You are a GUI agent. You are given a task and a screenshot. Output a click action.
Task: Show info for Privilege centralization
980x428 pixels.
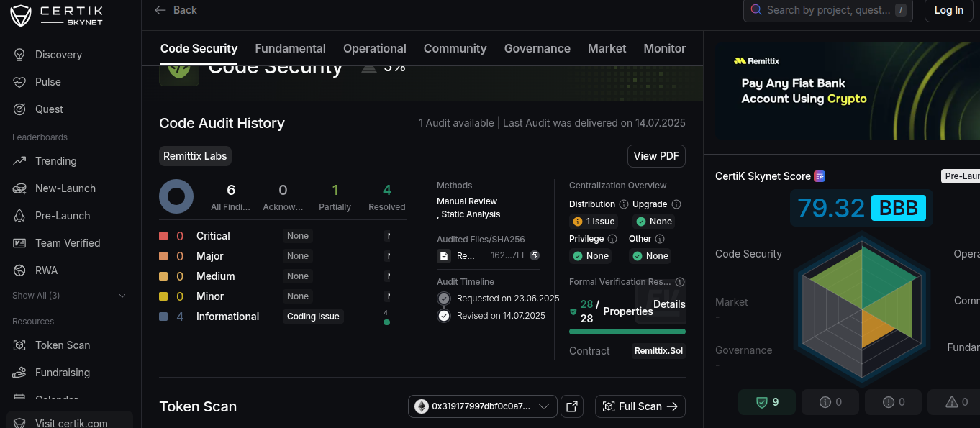(612, 239)
